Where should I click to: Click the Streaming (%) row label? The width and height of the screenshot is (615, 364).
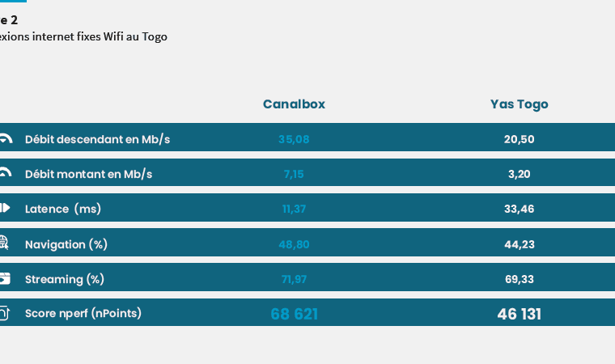pyautogui.click(x=64, y=279)
